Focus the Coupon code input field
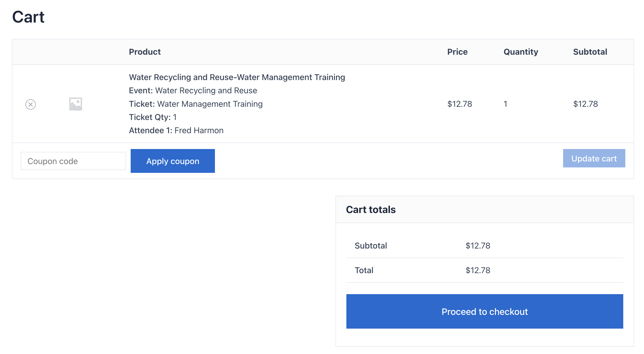This screenshot has width=644, height=354. (73, 161)
